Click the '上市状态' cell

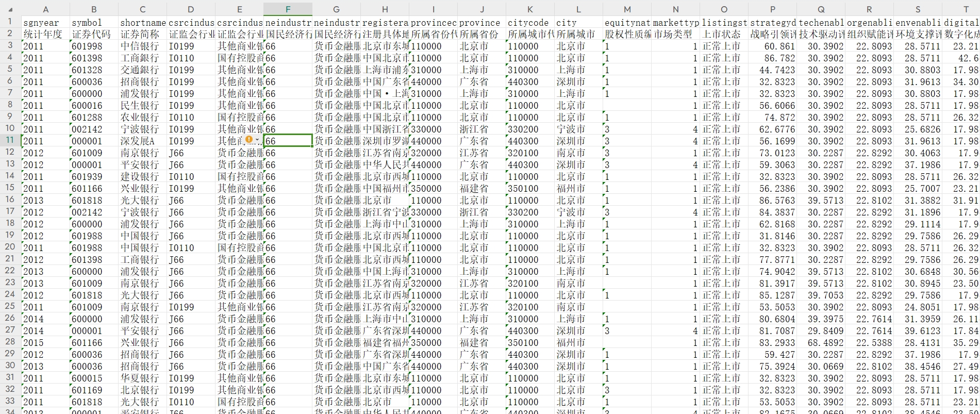coord(724,34)
